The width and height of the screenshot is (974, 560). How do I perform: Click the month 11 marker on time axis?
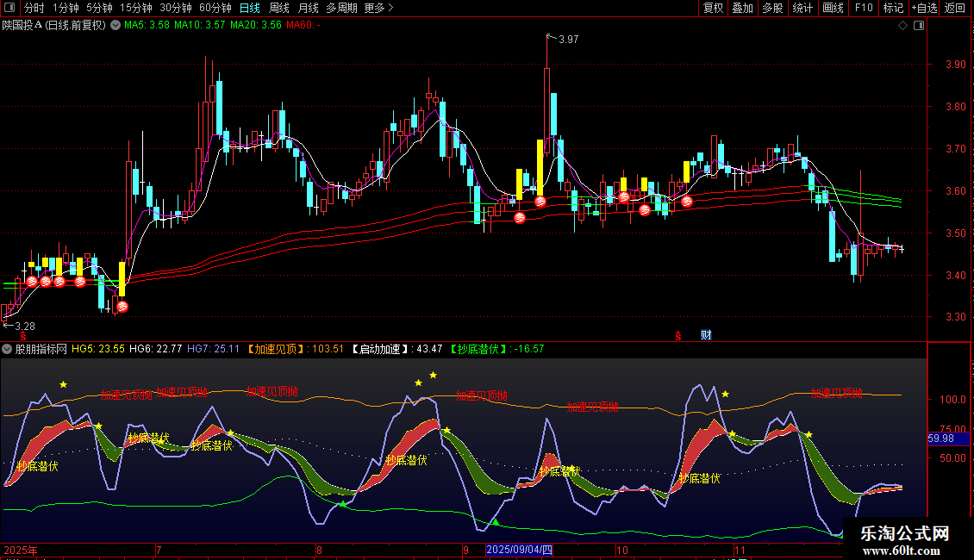tap(740, 550)
